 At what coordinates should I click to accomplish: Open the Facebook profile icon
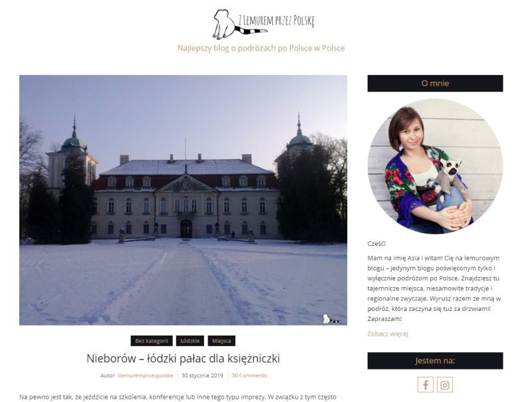426,385
